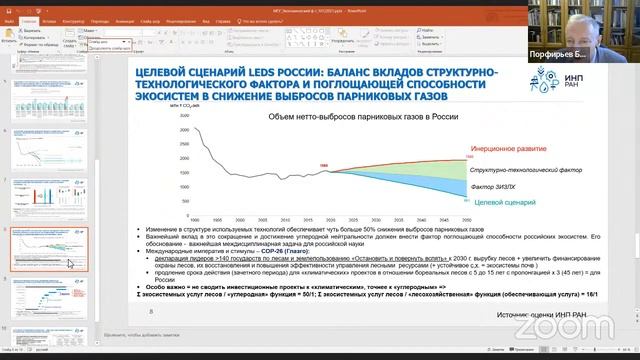
Task: Open the Design (Конструктор) ribbon tab
Action: [73, 21]
